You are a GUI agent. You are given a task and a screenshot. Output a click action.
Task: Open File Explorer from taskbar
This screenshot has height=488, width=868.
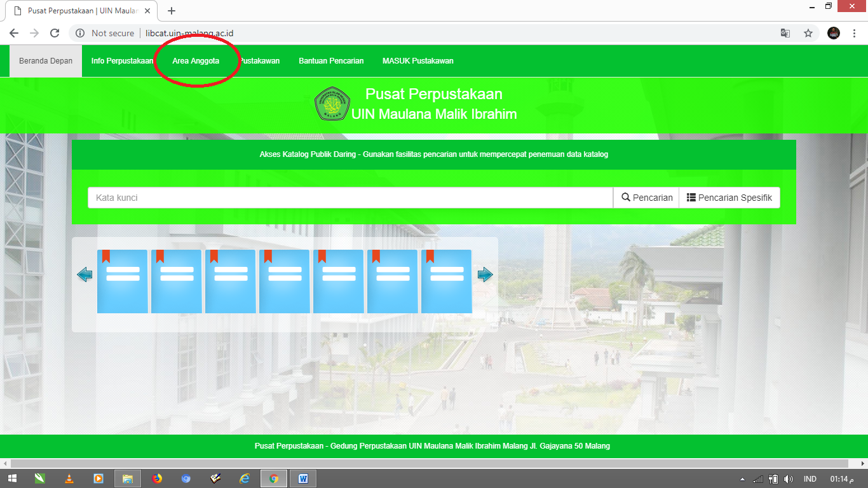pyautogui.click(x=127, y=478)
